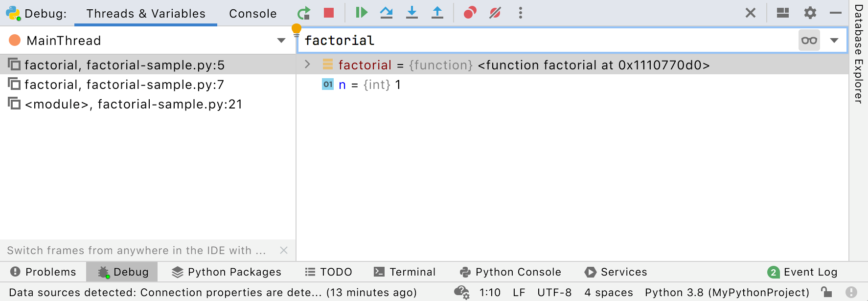Click the Step Into icon
The width and height of the screenshot is (868, 301).
(412, 13)
